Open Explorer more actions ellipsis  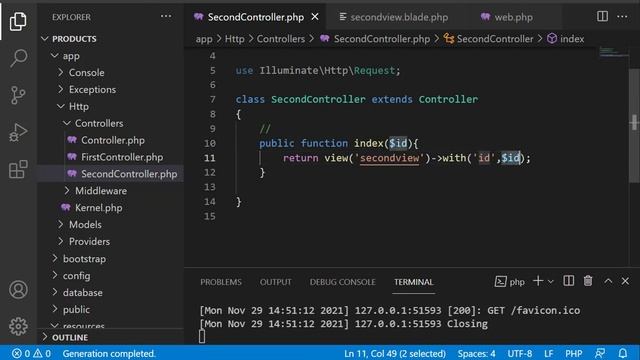[x=166, y=16]
